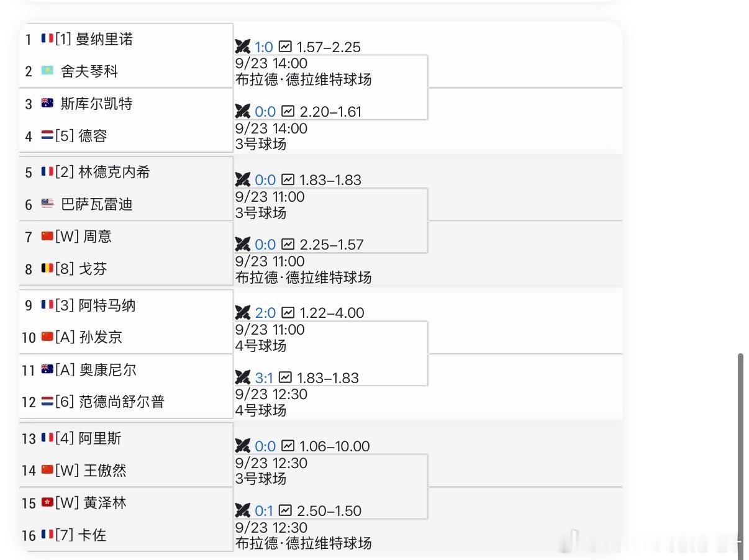749x560 pixels.
Task: Select player 周意 in the draw
Action: [98, 237]
